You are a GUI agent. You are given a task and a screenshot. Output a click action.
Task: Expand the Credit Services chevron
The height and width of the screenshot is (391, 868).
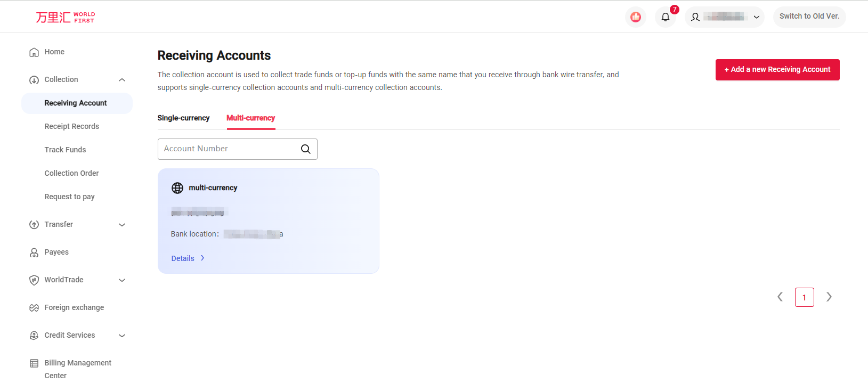122,336
